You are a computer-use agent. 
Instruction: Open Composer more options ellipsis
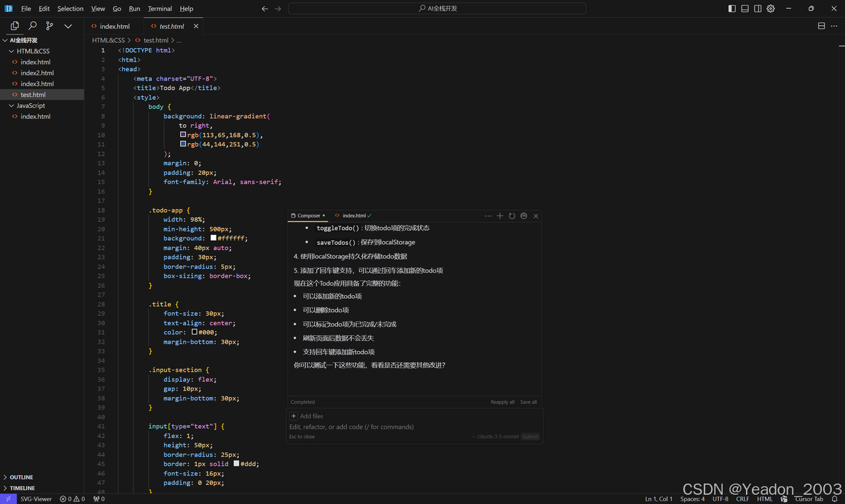(488, 216)
